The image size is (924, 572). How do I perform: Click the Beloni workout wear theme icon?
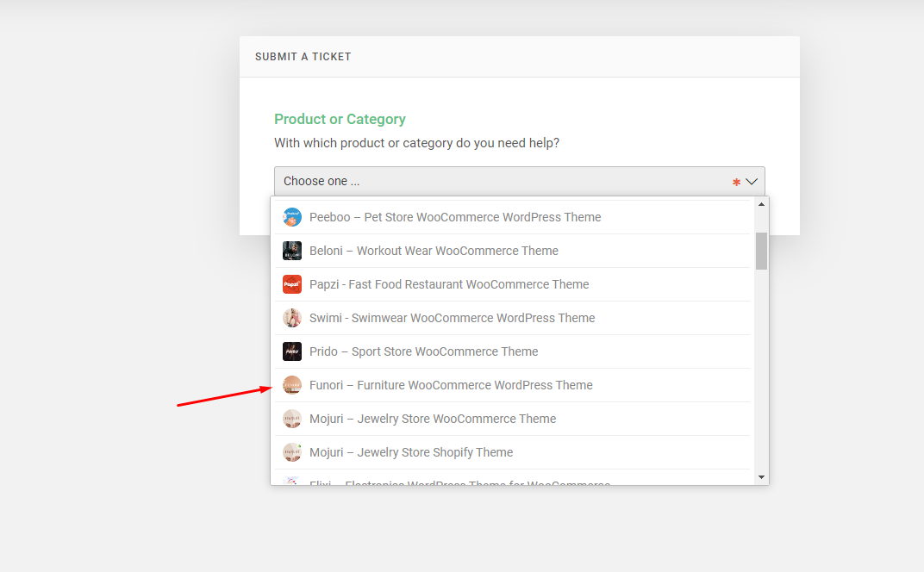click(x=291, y=251)
